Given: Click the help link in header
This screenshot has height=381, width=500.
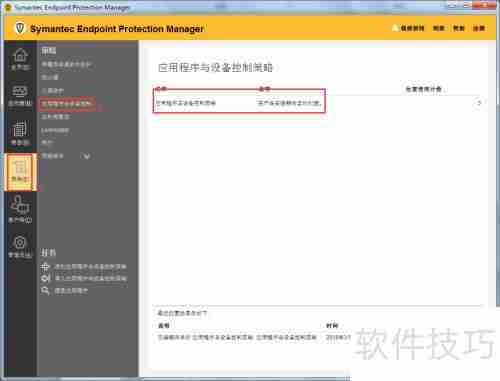Looking at the screenshot, I should [459, 28].
